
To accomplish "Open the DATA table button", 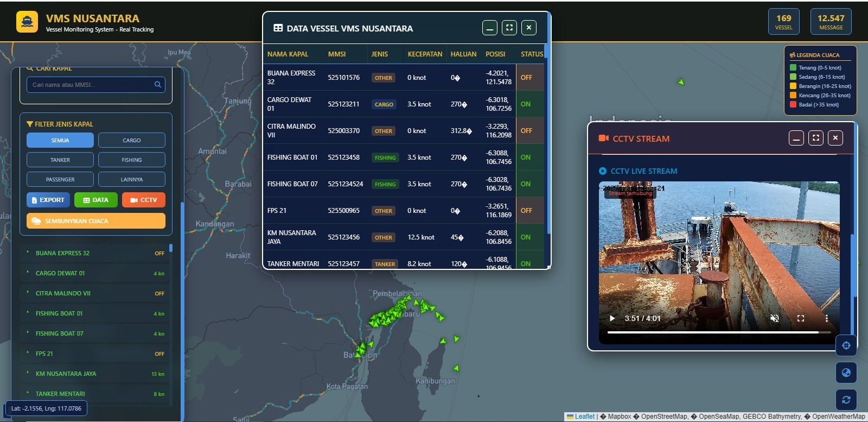I will (x=96, y=200).
